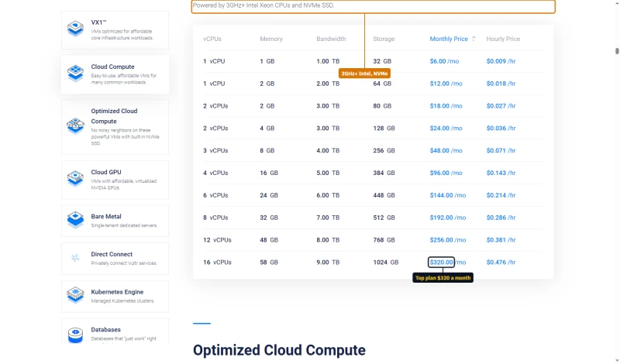Click the Cloud GPU icon
Image resolution: width=620 pixels, height=364 pixels.
[75, 179]
